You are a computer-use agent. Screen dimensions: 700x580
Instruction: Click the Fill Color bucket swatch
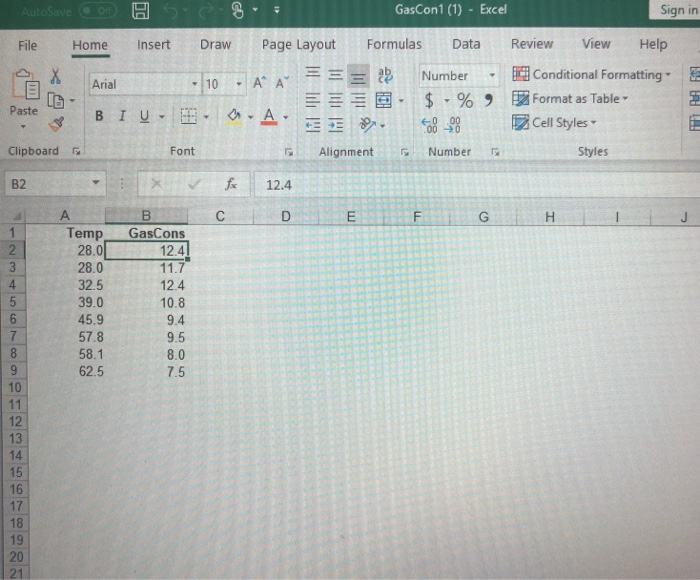point(234,117)
